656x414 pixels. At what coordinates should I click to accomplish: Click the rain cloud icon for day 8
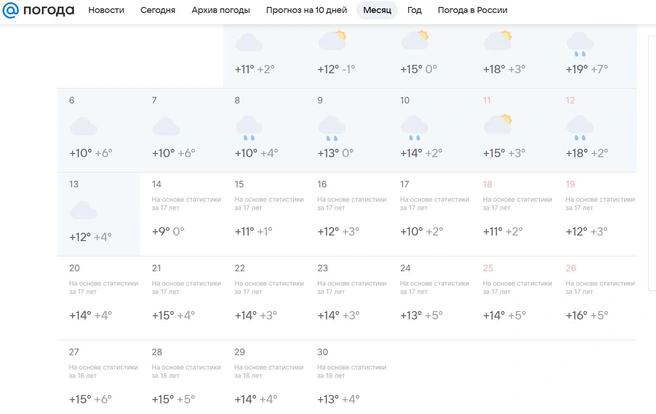click(249, 128)
